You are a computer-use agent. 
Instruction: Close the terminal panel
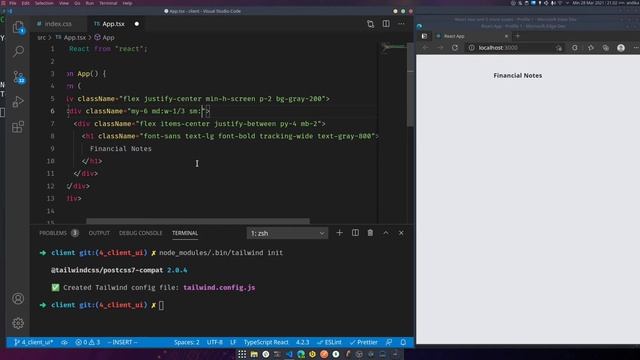pyautogui.click(x=401, y=233)
